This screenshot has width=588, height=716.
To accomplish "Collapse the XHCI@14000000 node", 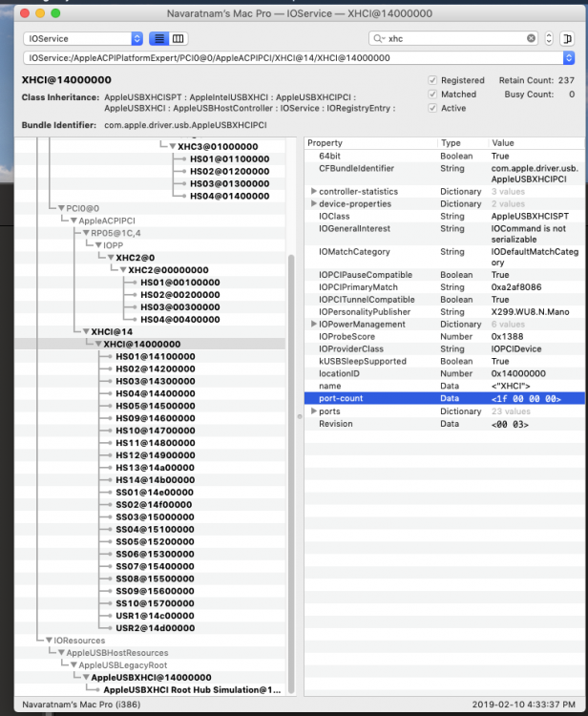I will click(98, 344).
